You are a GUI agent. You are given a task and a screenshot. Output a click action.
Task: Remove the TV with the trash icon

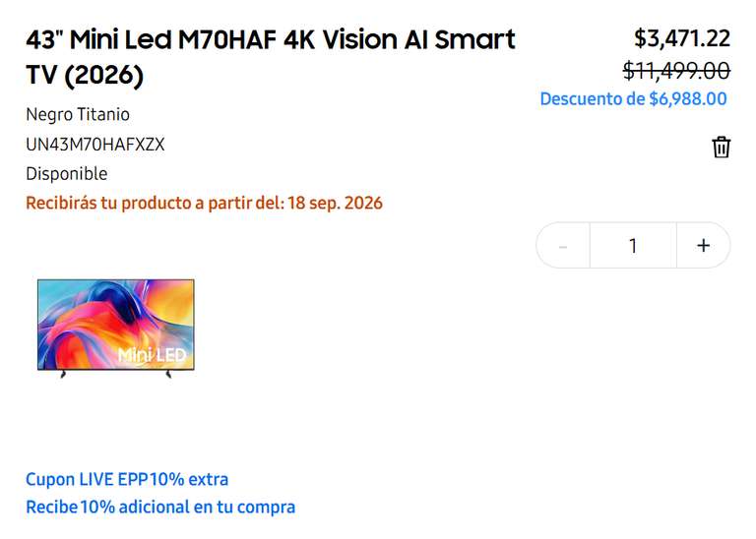click(x=721, y=147)
